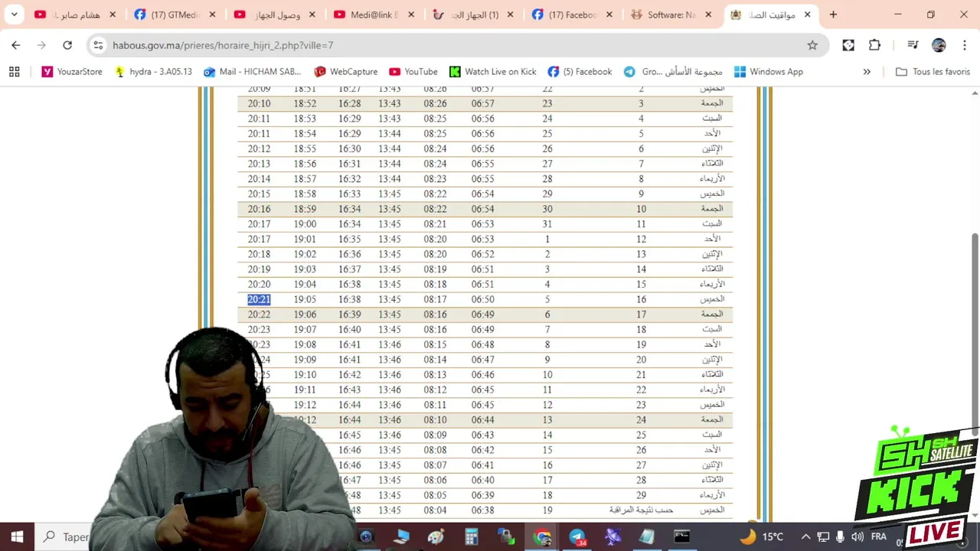Screen dimensions: 980x551
Task: Expand hidden bookmarks with double chevron
Action: pos(867,71)
